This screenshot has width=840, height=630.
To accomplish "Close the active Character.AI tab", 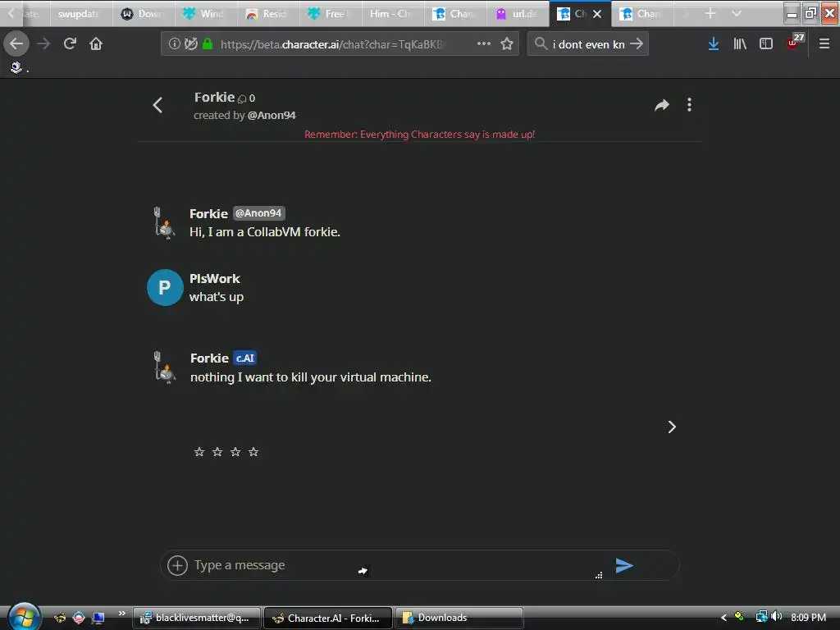I will click(597, 14).
